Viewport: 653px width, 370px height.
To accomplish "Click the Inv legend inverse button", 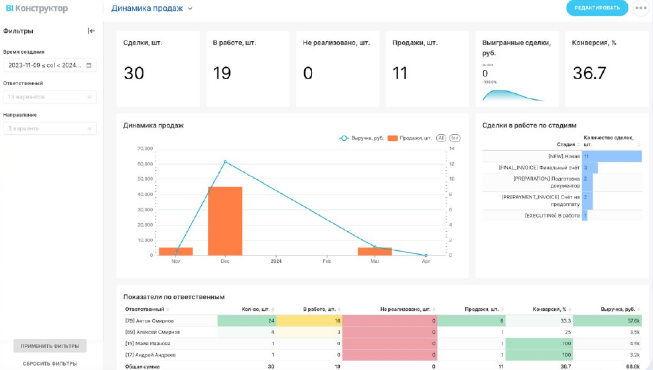I will click(x=455, y=138).
